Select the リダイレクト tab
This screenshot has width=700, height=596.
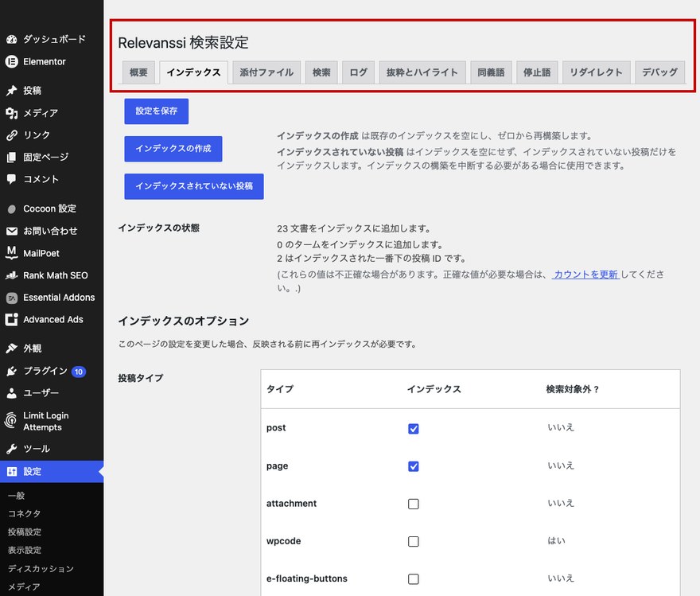coord(596,72)
